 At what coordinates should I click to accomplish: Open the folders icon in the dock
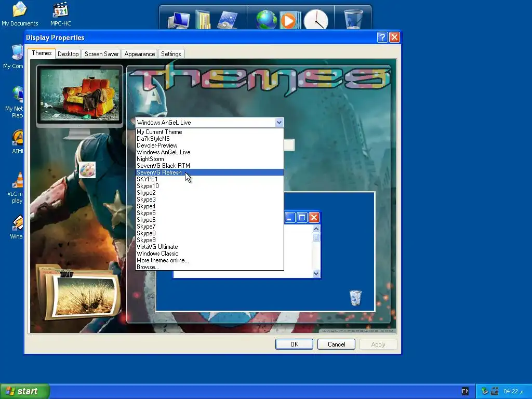(203, 20)
